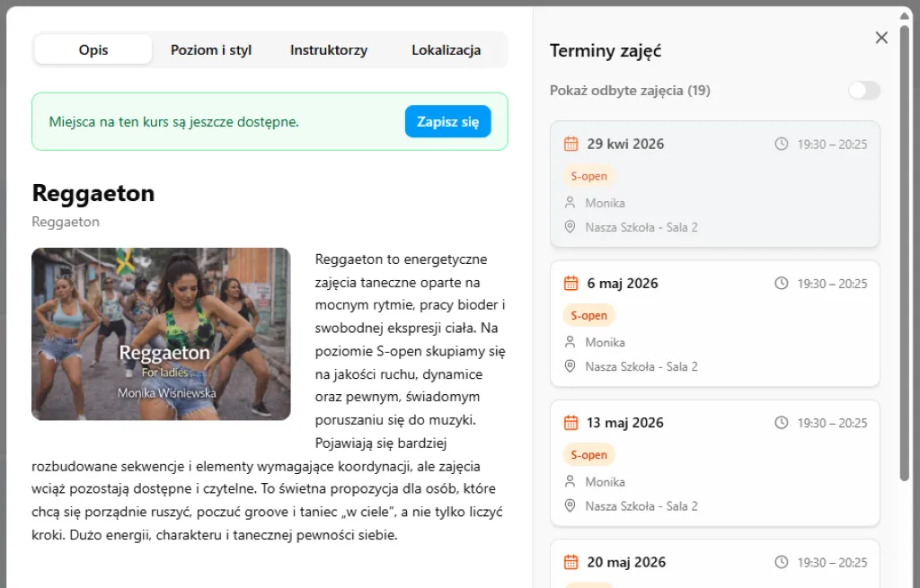The image size is (920, 588).
Task: Click the grey Reggaeton subtitle
Action: click(66, 223)
